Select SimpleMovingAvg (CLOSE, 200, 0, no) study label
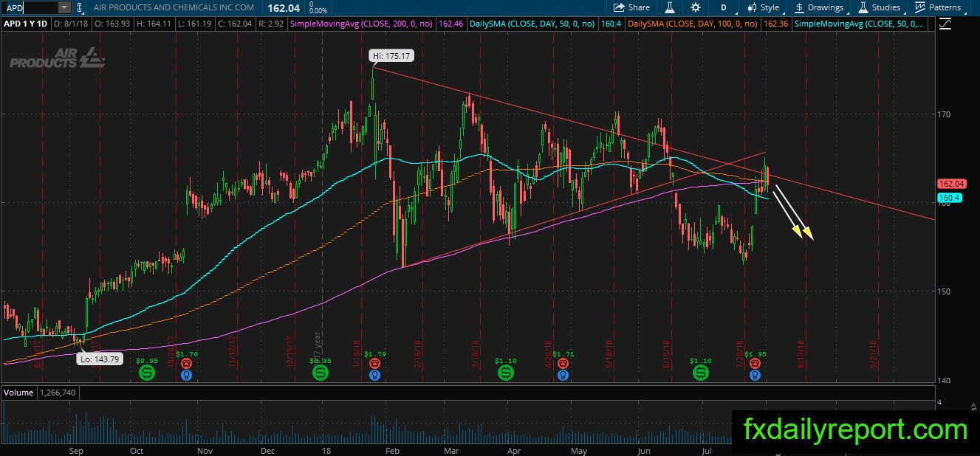Viewport: 980px width, 456px height. (x=362, y=24)
